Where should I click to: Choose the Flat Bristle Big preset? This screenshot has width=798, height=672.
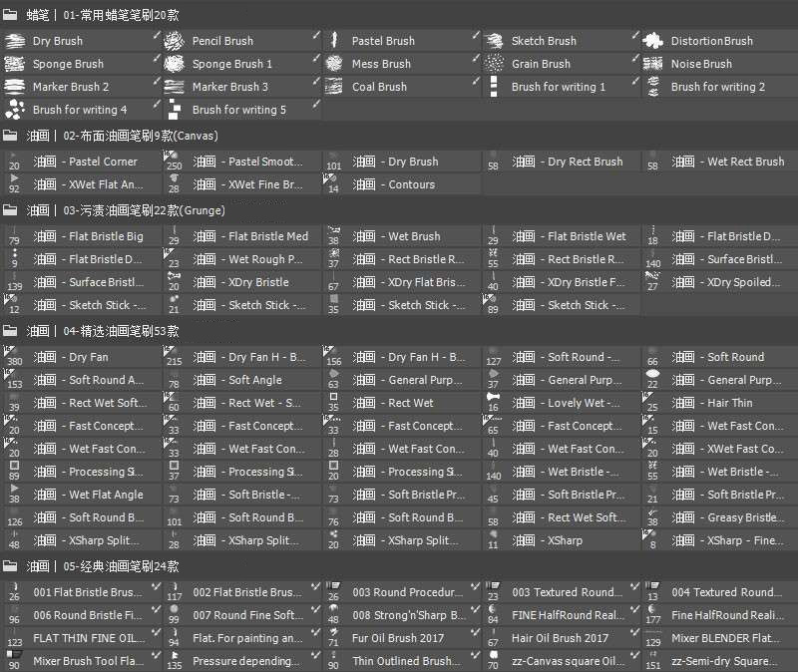coord(90,236)
